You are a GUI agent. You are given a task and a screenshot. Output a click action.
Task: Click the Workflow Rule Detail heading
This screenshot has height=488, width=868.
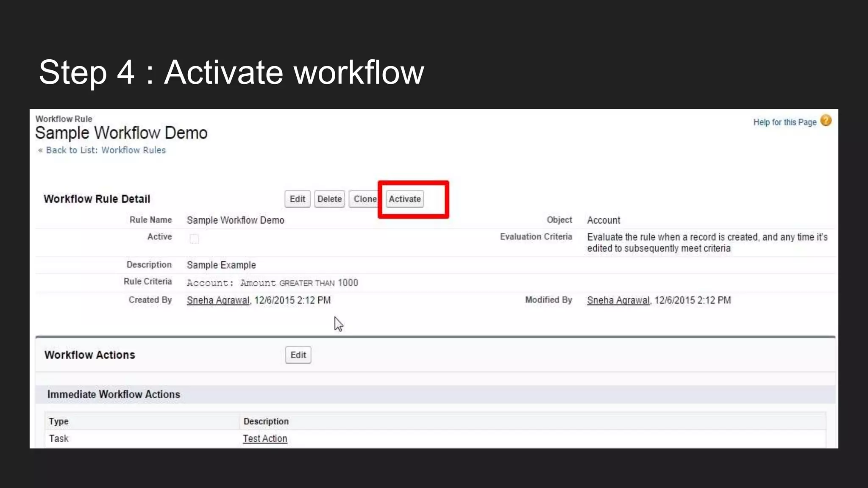(x=97, y=199)
